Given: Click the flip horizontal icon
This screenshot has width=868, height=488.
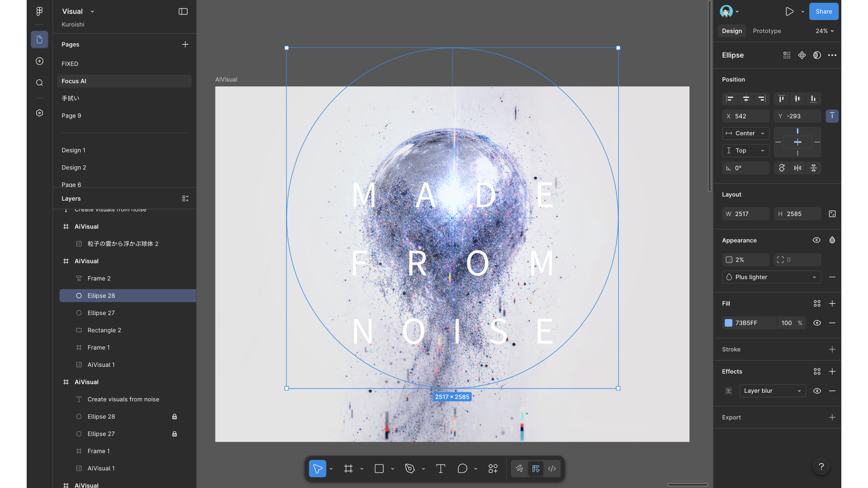Looking at the screenshot, I should [x=797, y=168].
